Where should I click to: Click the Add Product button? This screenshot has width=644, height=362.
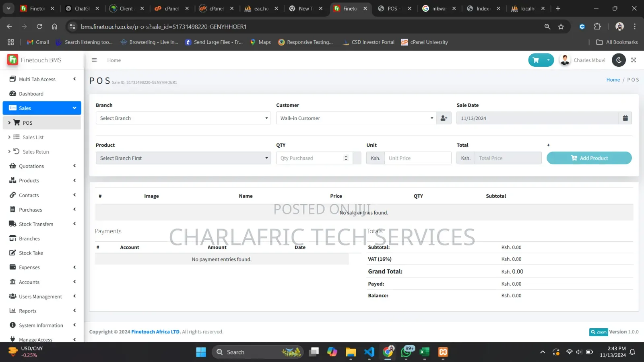click(589, 158)
